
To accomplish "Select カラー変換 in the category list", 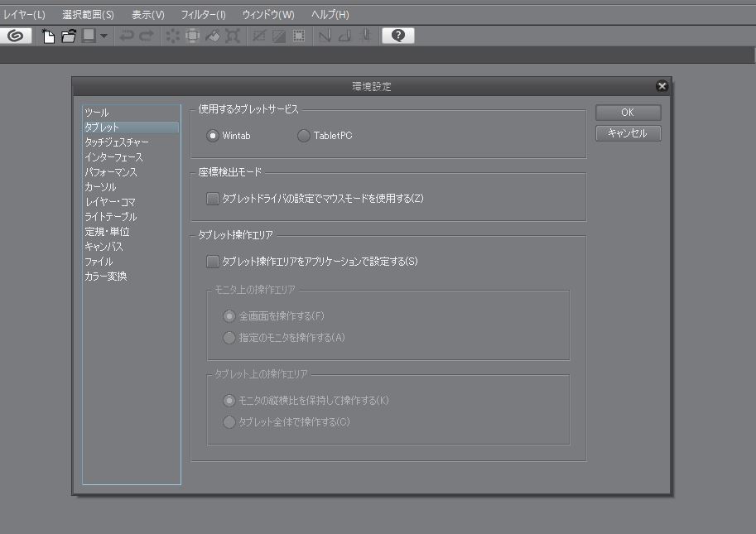I will [105, 277].
